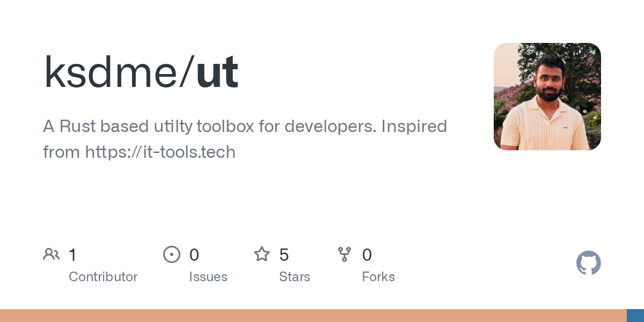
Task: Follow the https://it-tools.tech link
Action: click(x=160, y=152)
